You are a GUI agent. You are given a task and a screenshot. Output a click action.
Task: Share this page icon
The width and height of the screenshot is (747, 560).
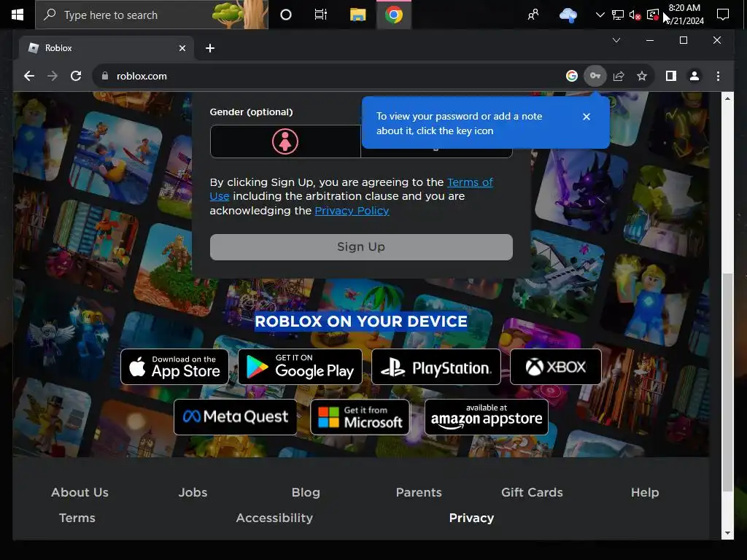click(619, 76)
